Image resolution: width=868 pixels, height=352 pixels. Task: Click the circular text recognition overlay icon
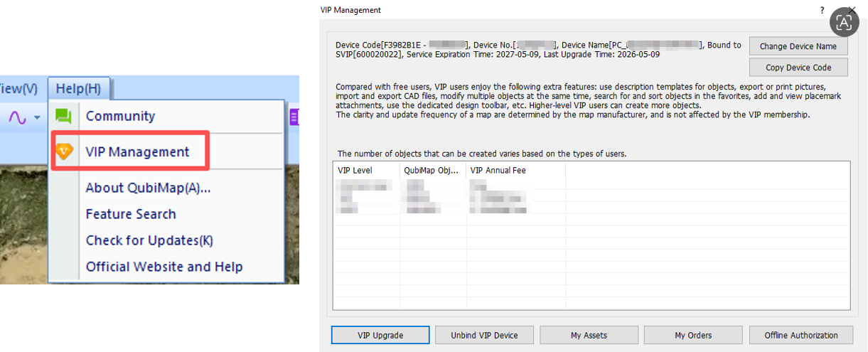(845, 22)
